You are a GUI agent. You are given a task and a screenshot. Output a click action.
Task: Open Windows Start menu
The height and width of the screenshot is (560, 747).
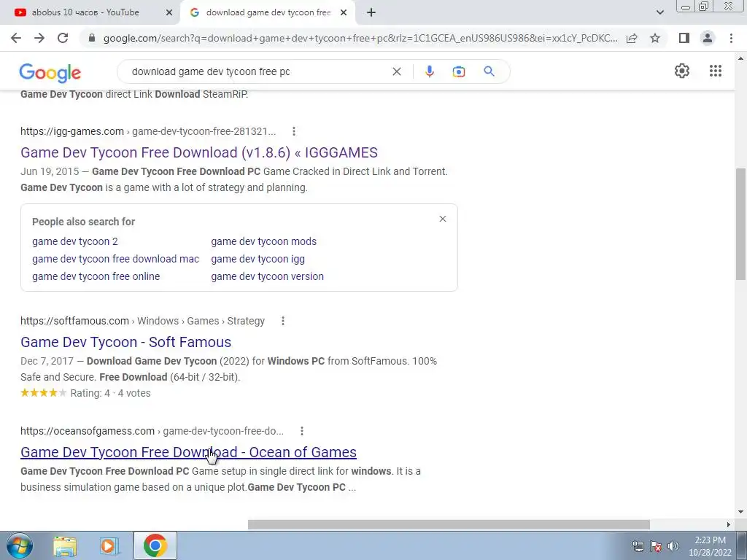tap(20, 545)
